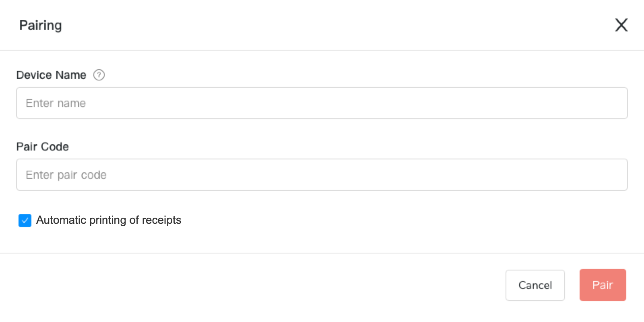Submit using the red Pair button
644x322 pixels.
tap(603, 285)
